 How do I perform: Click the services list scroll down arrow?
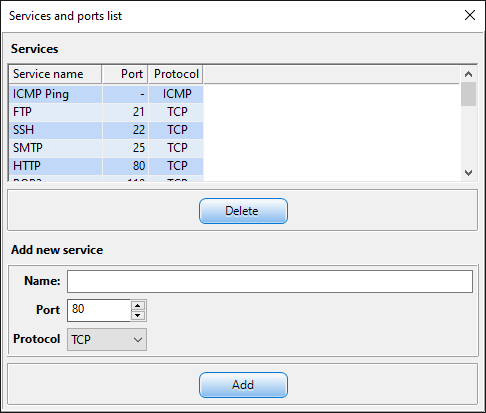(x=468, y=173)
